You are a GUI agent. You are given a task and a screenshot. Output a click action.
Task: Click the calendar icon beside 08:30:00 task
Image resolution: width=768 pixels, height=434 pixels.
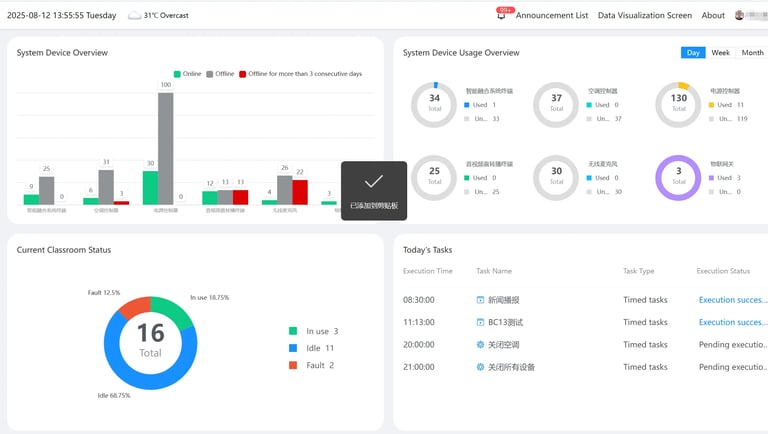point(480,300)
